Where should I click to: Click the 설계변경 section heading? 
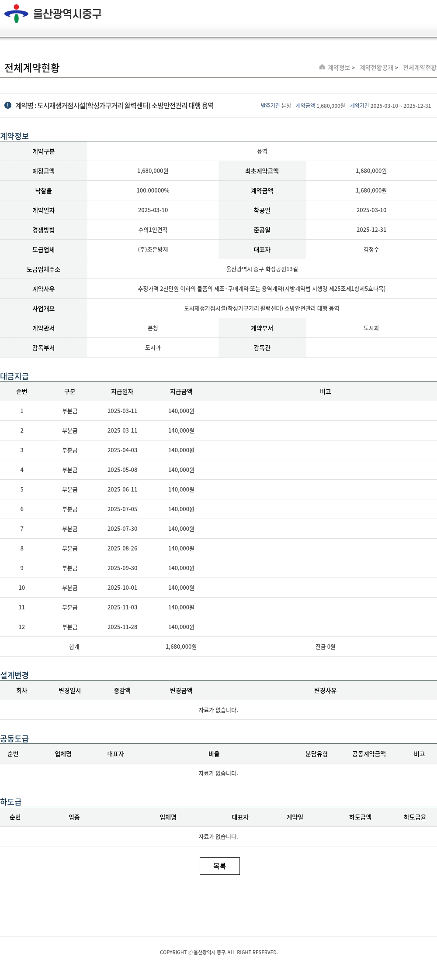[14, 675]
